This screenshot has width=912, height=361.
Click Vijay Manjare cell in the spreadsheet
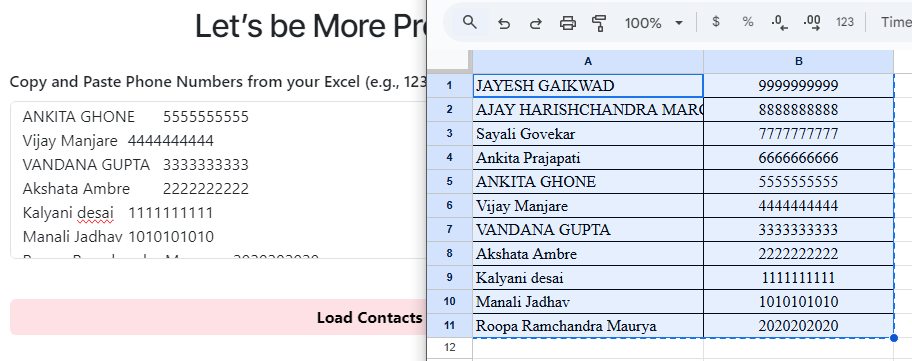click(588, 206)
